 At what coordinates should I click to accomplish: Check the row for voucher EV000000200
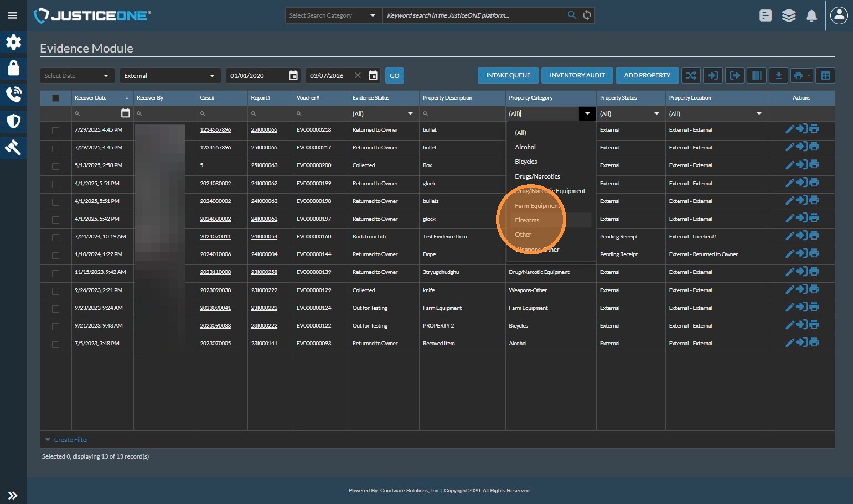55,166
